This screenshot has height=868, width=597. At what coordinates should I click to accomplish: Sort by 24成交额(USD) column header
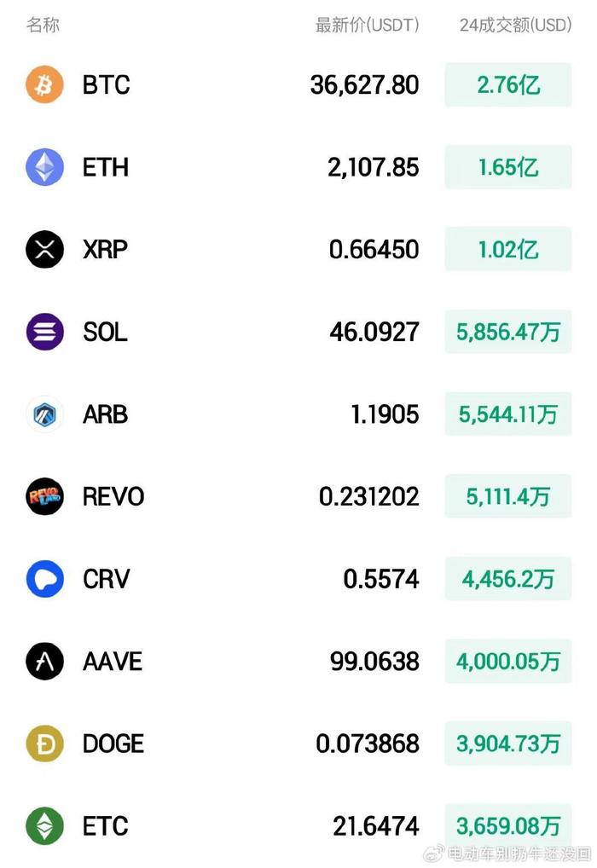click(515, 25)
